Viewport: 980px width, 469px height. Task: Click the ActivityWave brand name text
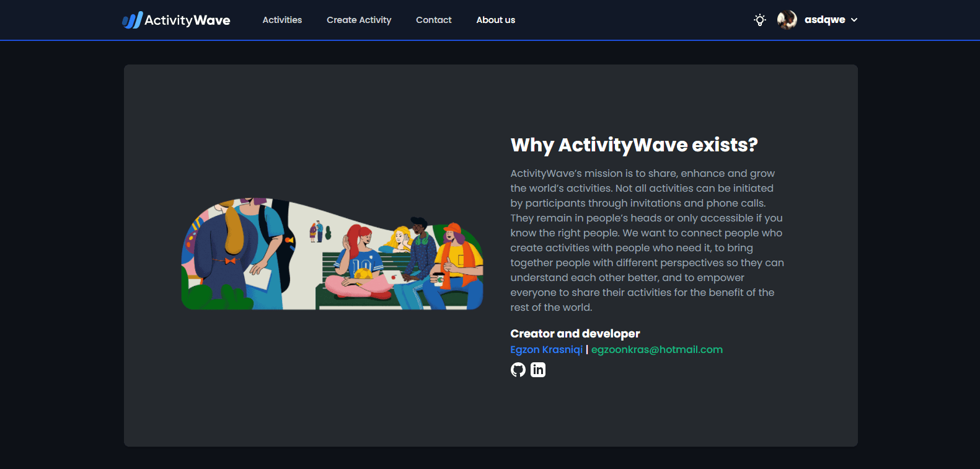click(187, 20)
